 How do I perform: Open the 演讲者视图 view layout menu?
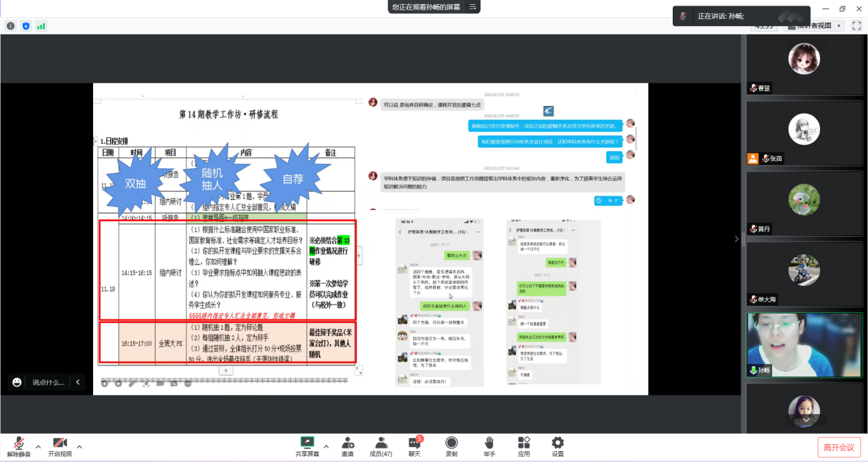point(813,25)
